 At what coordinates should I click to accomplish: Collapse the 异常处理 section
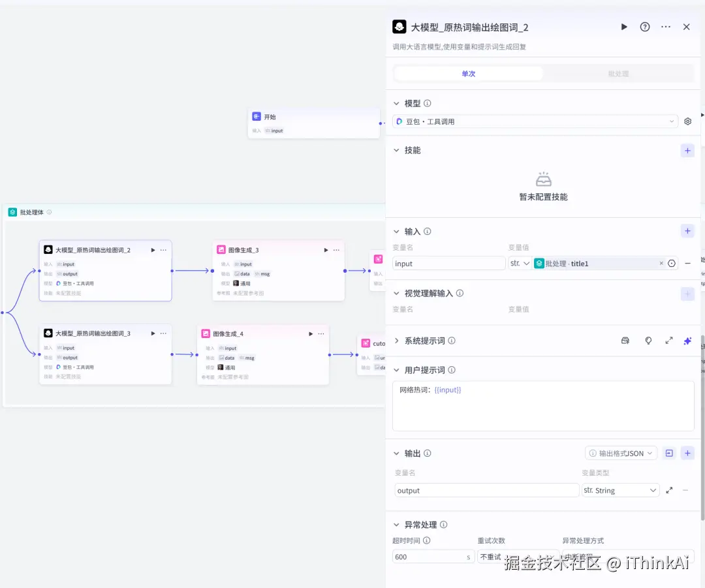click(x=396, y=525)
